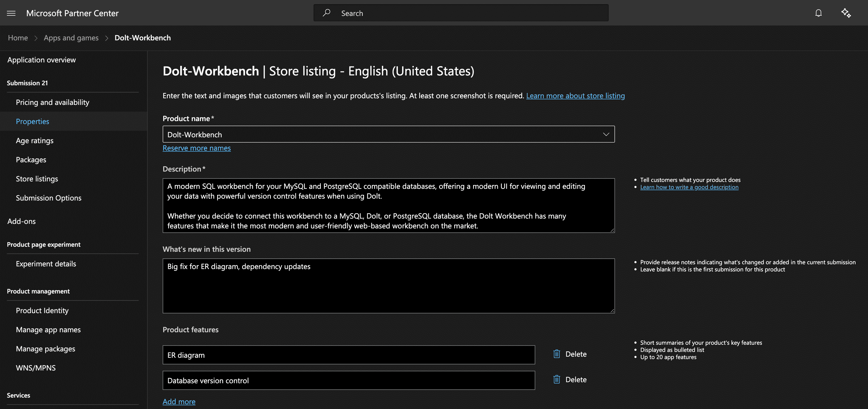Open Manage app names
This screenshot has height=409, width=868.
pos(48,330)
